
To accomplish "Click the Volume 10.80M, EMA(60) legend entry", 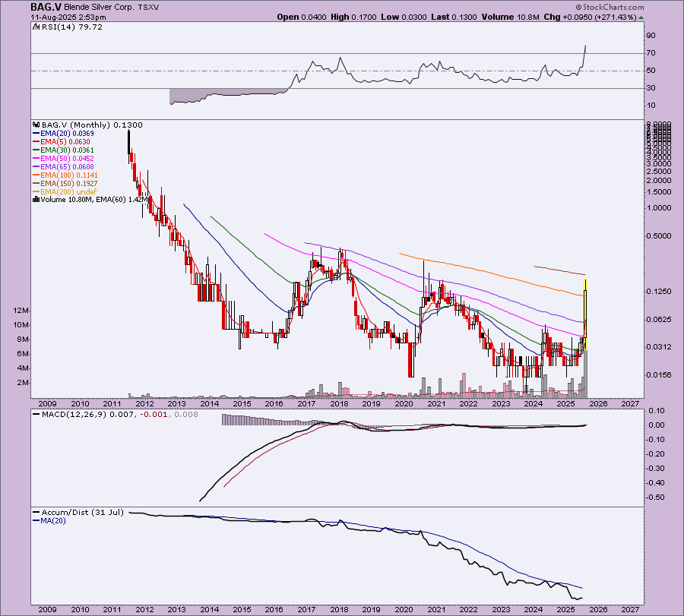I will tap(94, 200).
